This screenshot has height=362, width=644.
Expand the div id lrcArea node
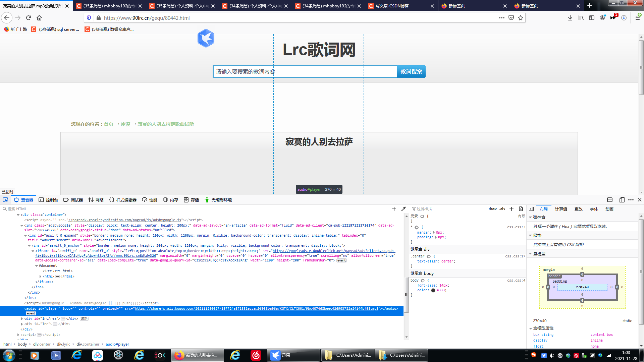pos(22,319)
